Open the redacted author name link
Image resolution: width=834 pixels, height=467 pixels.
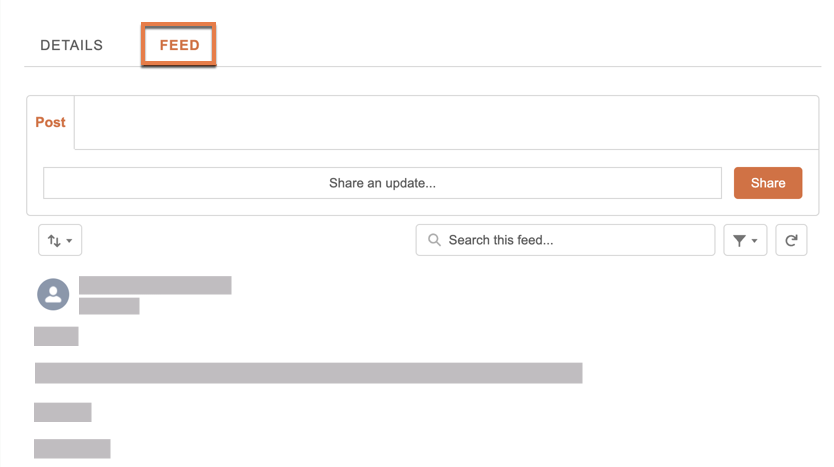[x=155, y=285]
